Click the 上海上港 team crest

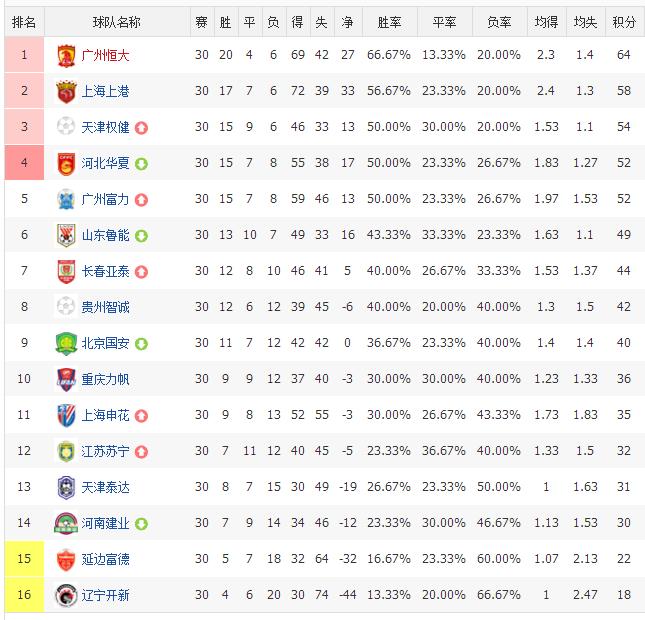click(x=66, y=91)
